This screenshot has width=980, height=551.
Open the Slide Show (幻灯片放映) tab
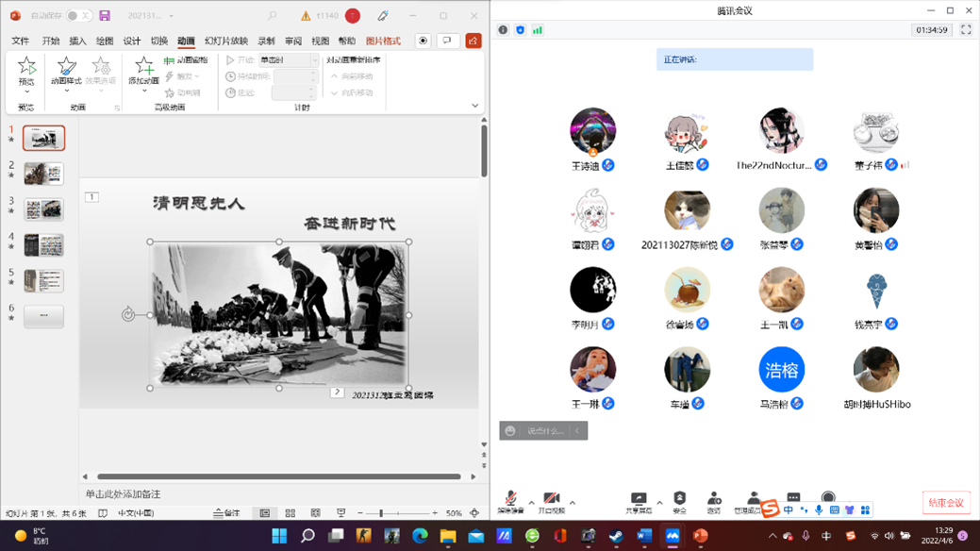tap(225, 42)
